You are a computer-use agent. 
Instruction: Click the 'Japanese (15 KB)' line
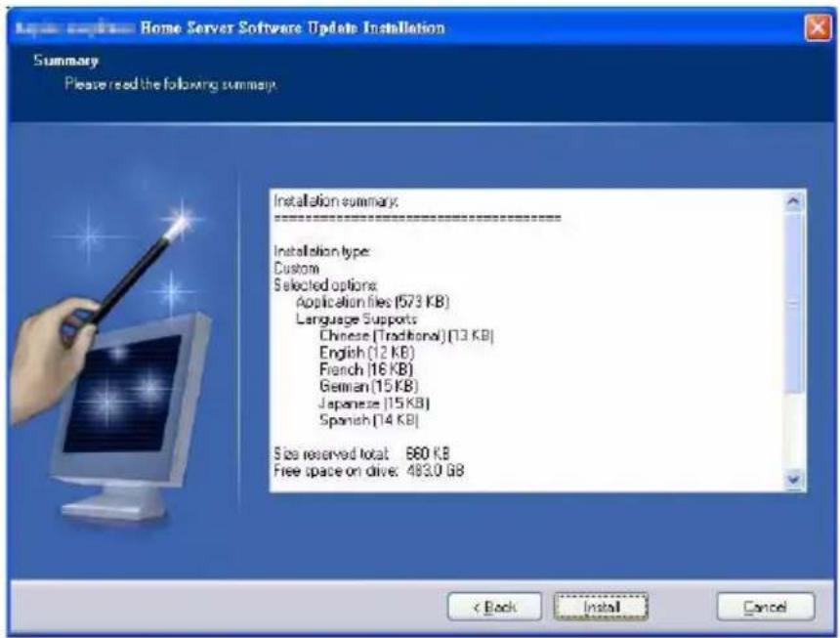click(374, 404)
